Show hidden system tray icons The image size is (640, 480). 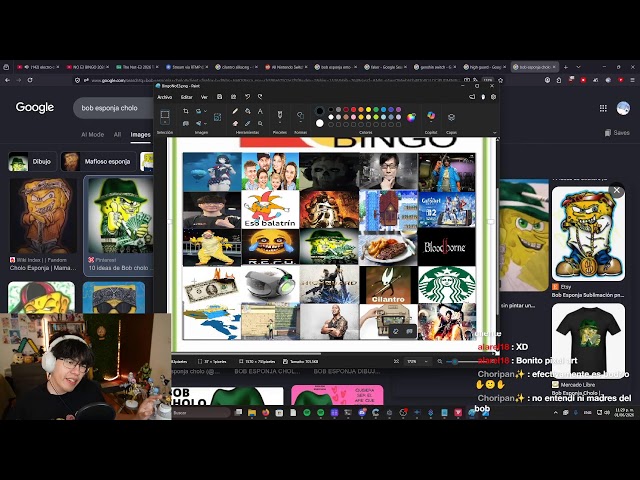(556, 413)
